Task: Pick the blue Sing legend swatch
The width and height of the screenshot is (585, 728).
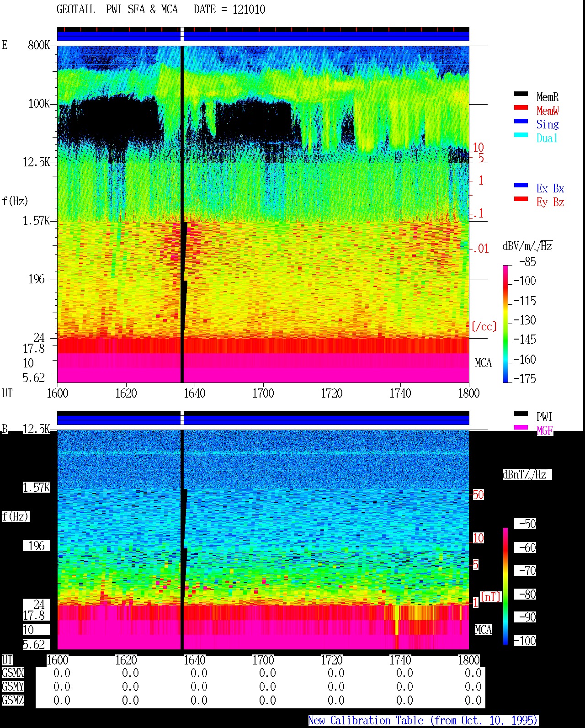Action: point(521,122)
